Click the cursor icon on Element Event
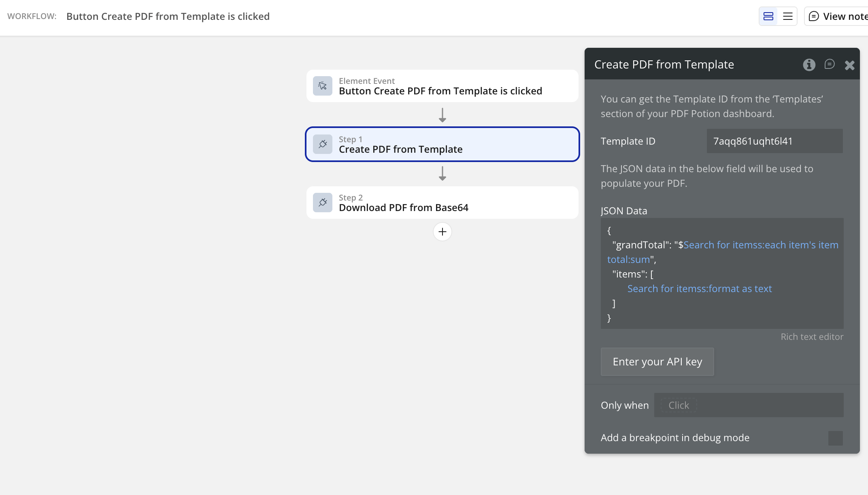 (323, 86)
